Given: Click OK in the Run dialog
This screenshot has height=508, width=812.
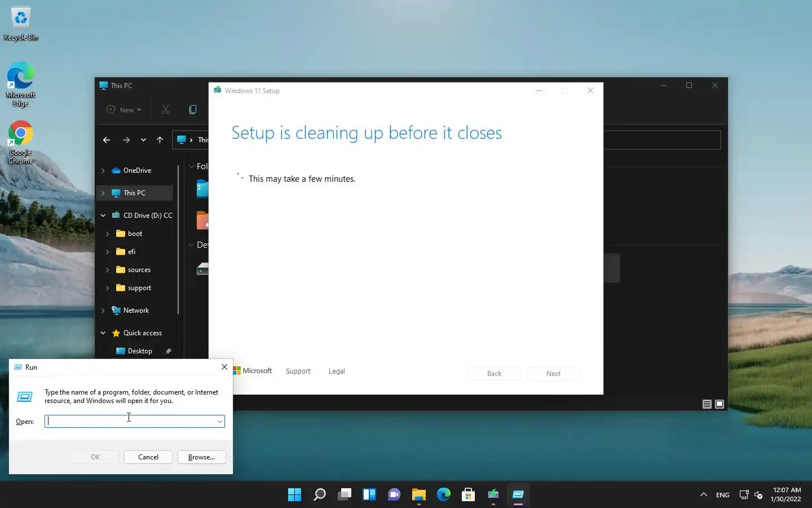Looking at the screenshot, I should point(95,457).
